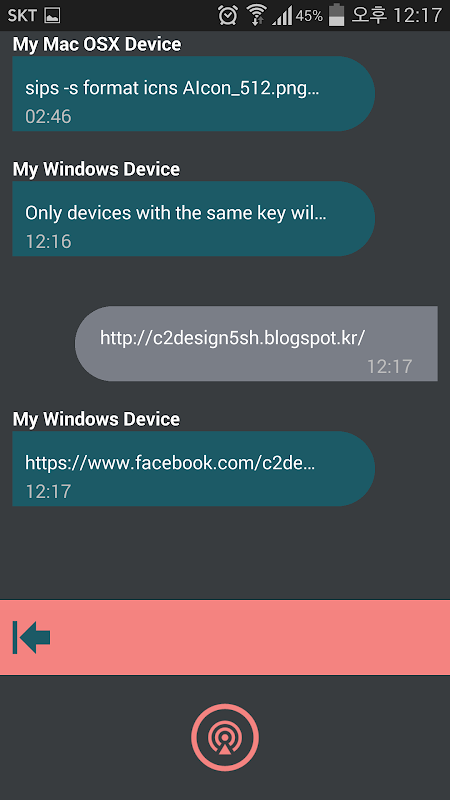
Task: Select 'My Windows Device' label above 'Only devices' message
Action: pyautogui.click(x=96, y=169)
